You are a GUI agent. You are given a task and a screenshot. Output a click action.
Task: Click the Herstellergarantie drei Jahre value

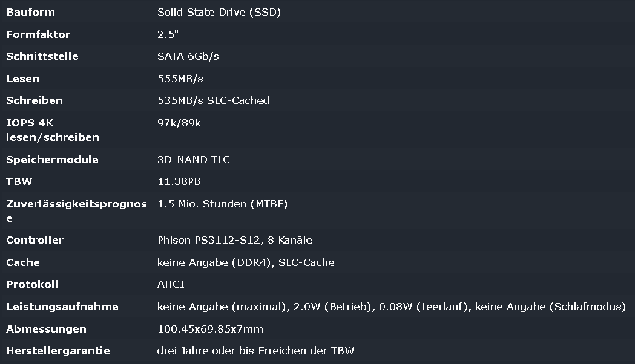(255, 351)
